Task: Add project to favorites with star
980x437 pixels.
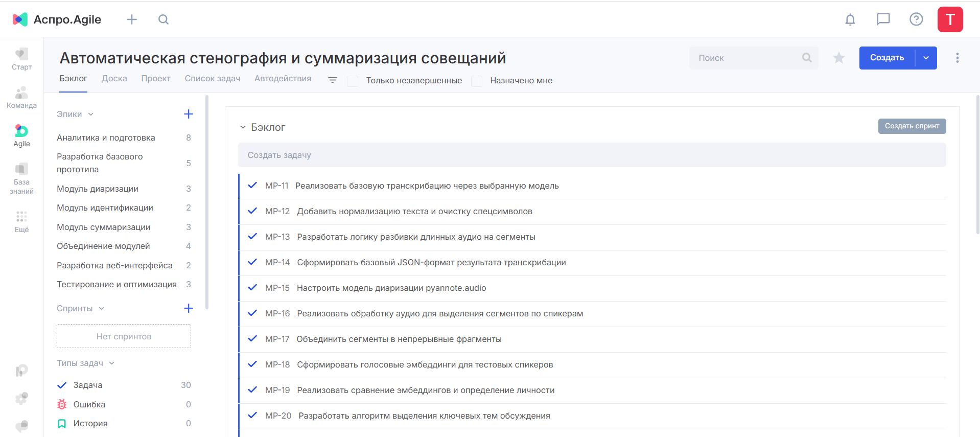Action: [x=838, y=58]
